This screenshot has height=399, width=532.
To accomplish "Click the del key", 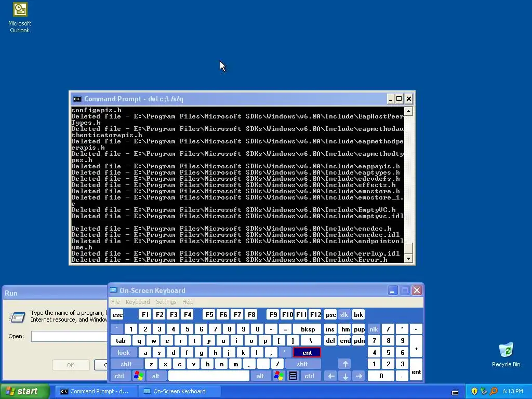I will (x=330, y=341).
